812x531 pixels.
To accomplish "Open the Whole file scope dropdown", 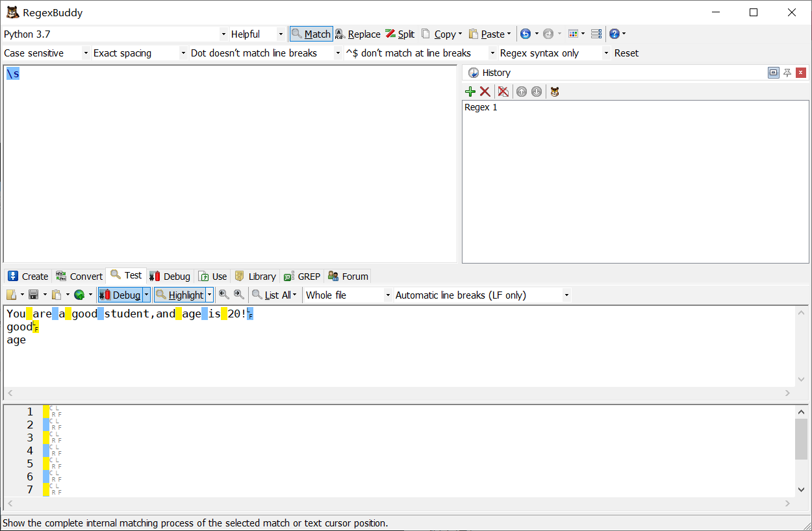I will 388,295.
